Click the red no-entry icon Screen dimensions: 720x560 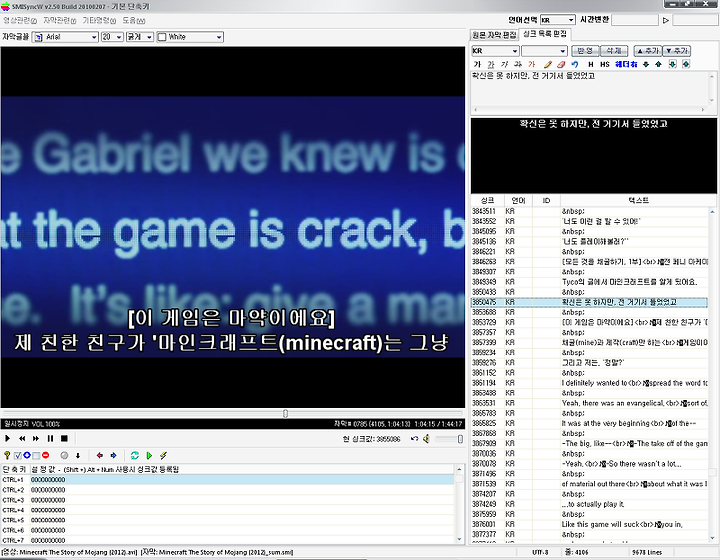click(x=45, y=455)
